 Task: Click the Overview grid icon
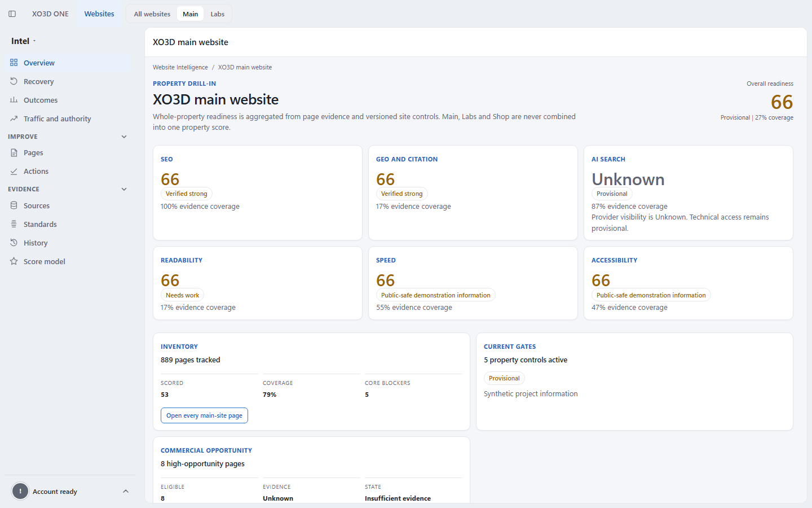tap(14, 63)
